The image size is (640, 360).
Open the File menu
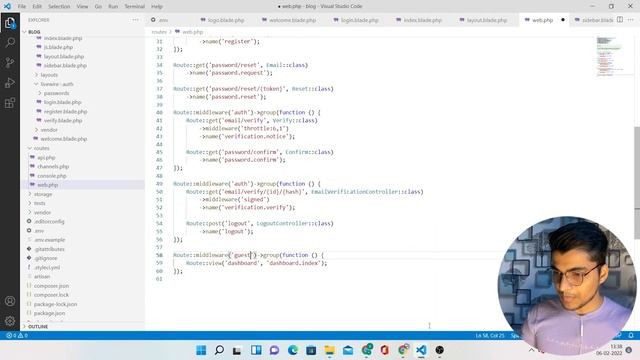(x=22, y=7)
